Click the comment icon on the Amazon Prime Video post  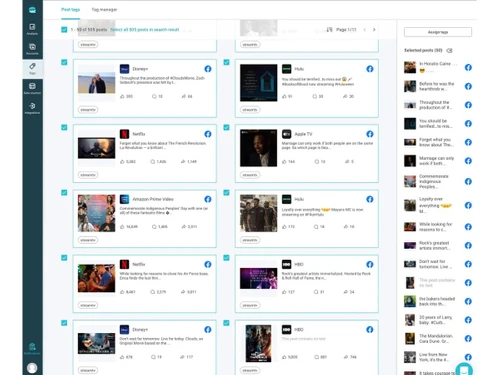[154, 227]
